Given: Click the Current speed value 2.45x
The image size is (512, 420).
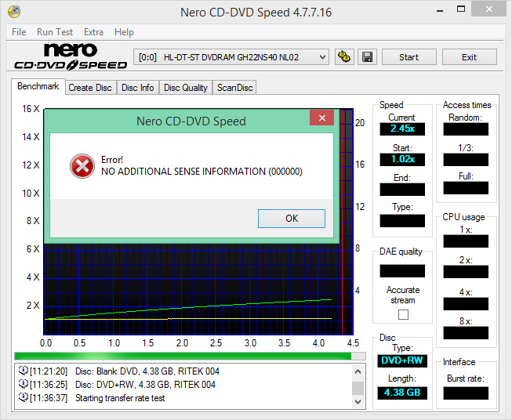Looking at the screenshot, I should click(x=402, y=129).
